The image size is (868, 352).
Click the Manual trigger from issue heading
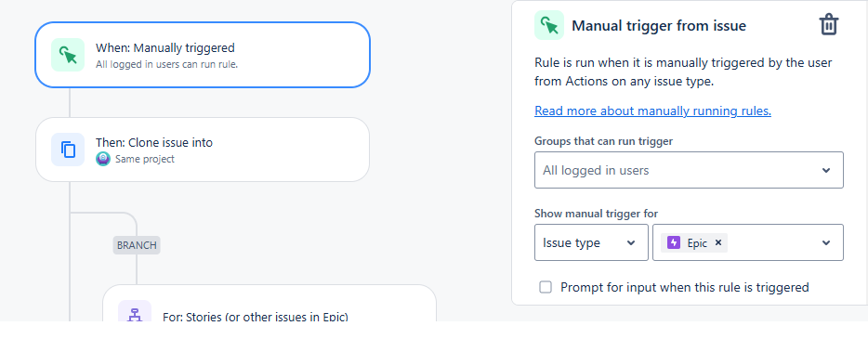[x=659, y=25]
